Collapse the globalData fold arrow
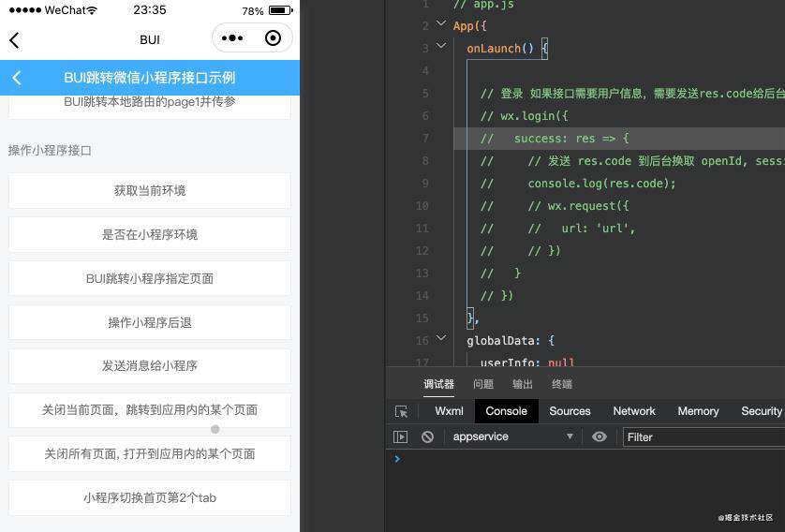The height and width of the screenshot is (532, 785). pyautogui.click(x=441, y=338)
